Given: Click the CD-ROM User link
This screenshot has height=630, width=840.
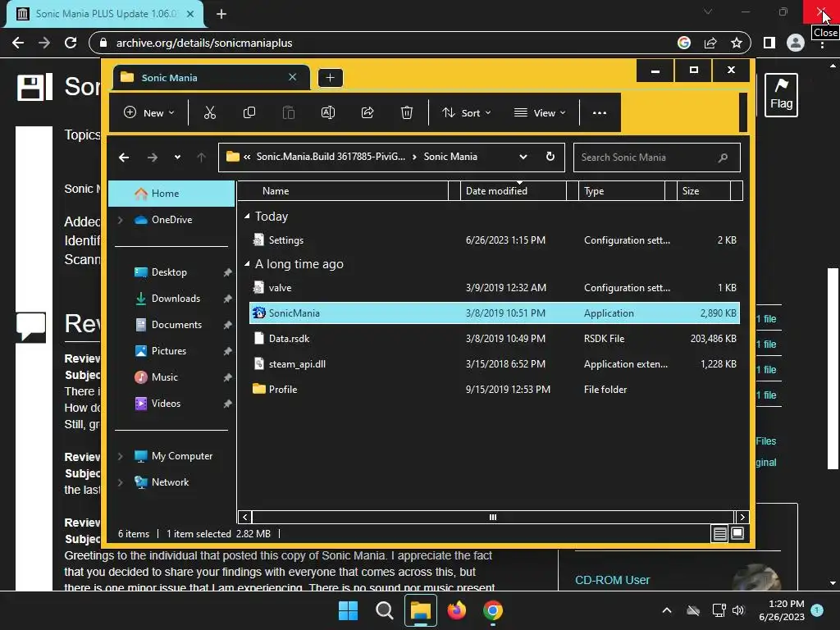Looking at the screenshot, I should 612,580.
